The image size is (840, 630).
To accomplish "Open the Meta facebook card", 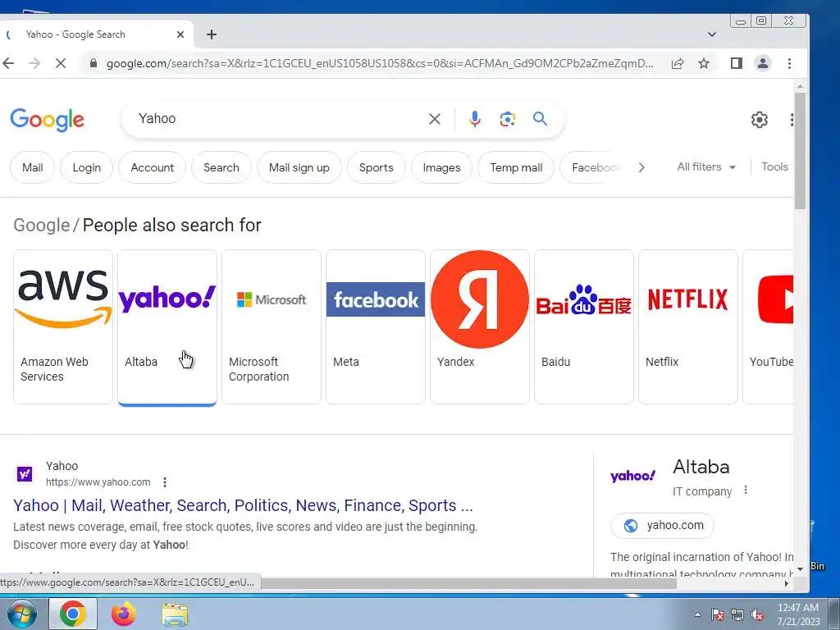I will point(376,326).
